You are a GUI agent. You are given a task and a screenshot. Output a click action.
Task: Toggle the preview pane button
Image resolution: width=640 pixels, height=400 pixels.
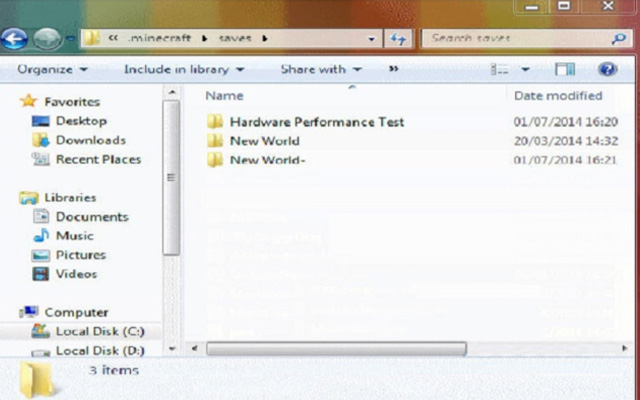pyautogui.click(x=565, y=70)
